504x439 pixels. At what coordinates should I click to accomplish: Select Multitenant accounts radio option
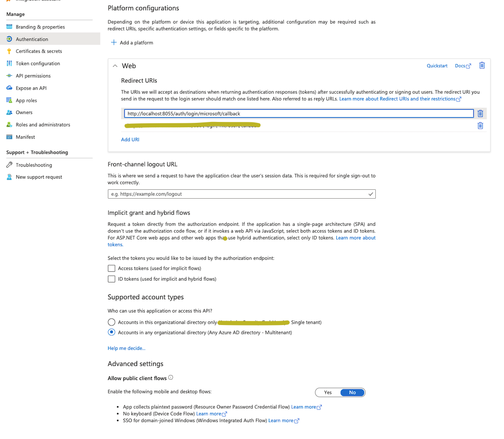coord(111,332)
